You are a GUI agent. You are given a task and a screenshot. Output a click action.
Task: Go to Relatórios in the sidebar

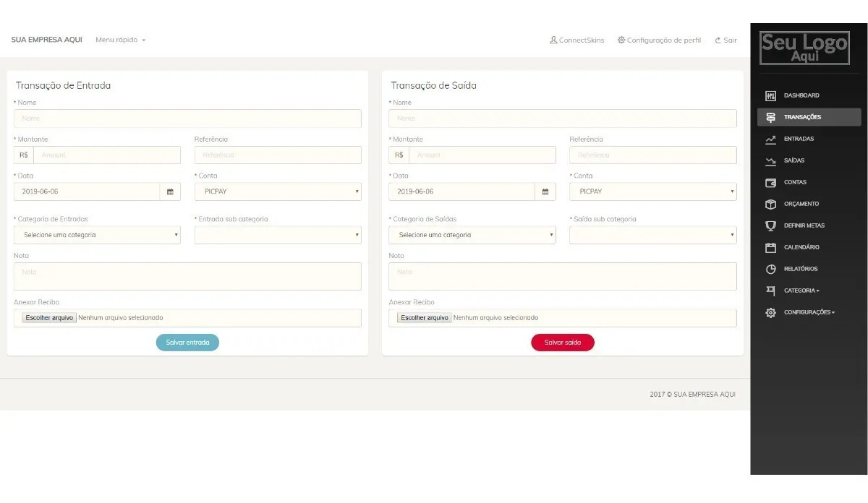pyautogui.click(x=801, y=269)
